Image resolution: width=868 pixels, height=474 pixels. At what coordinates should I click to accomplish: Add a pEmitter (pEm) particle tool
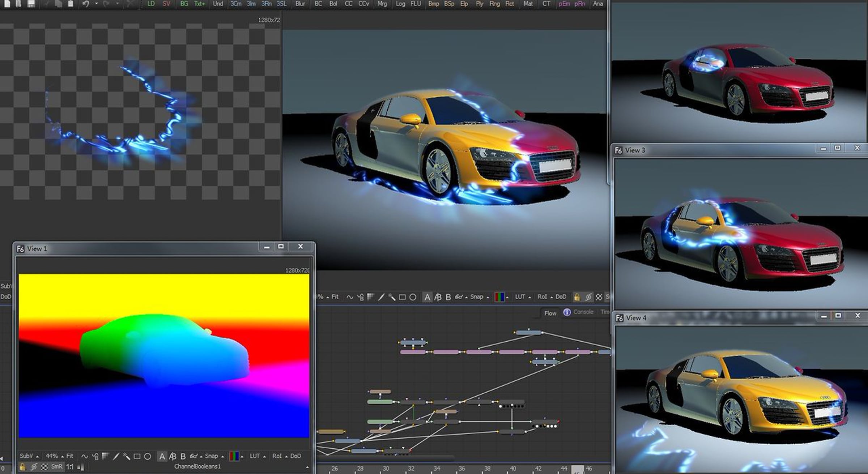(x=564, y=4)
